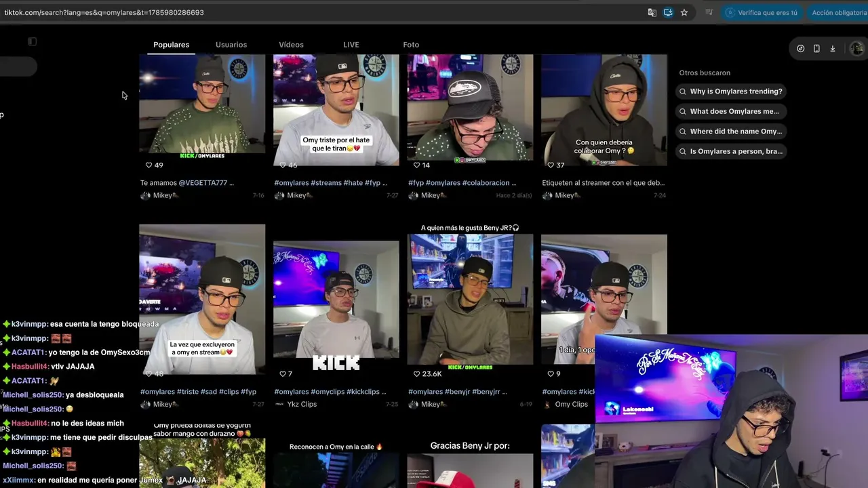Click the heart icon showing 23.6K likes
Screen dimensions: 868x488
click(416, 373)
